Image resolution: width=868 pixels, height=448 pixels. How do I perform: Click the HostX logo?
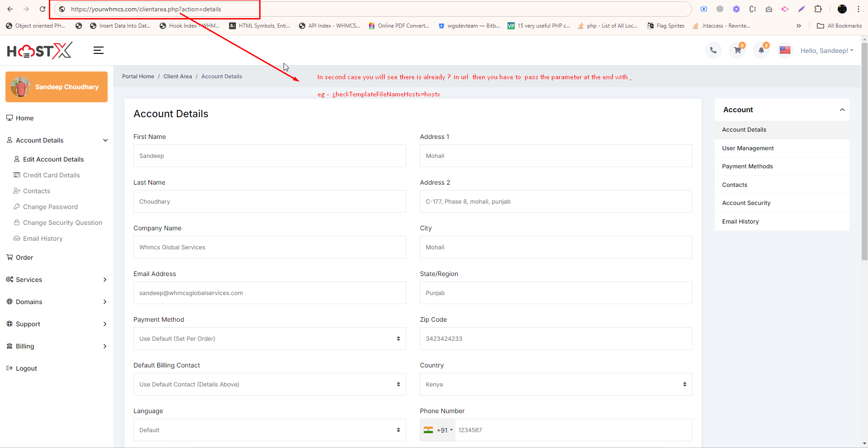(39, 51)
